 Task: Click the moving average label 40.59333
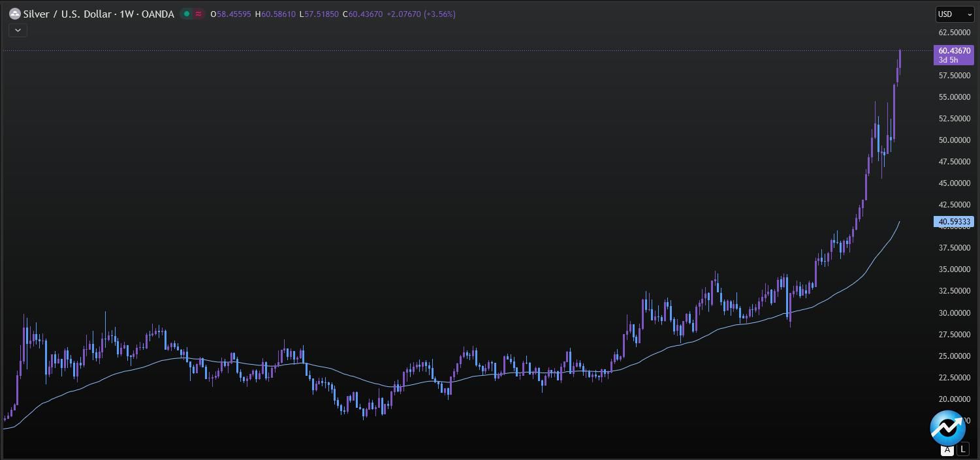pyautogui.click(x=954, y=222)
